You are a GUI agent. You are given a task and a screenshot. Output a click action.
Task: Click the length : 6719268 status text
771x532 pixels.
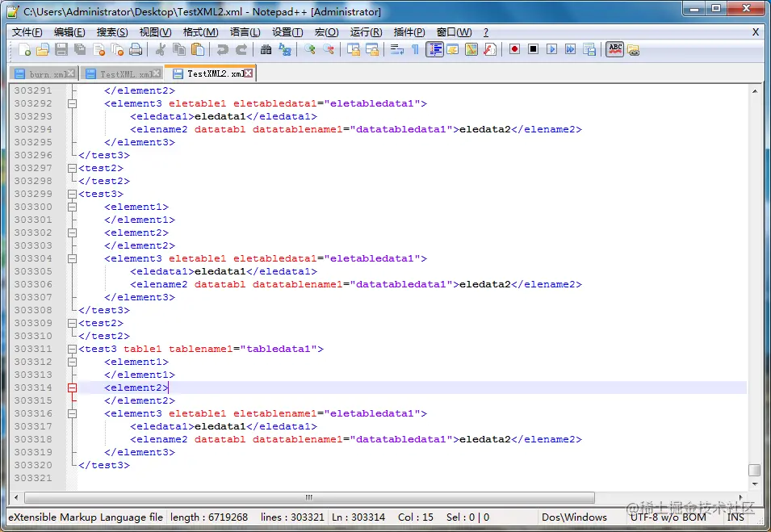click(x=209, y=517)
